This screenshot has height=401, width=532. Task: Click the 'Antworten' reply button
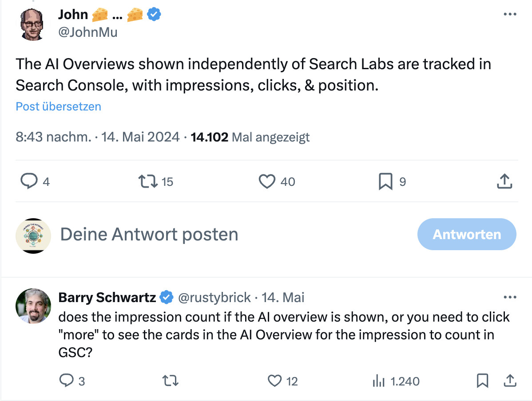(467, 234)
